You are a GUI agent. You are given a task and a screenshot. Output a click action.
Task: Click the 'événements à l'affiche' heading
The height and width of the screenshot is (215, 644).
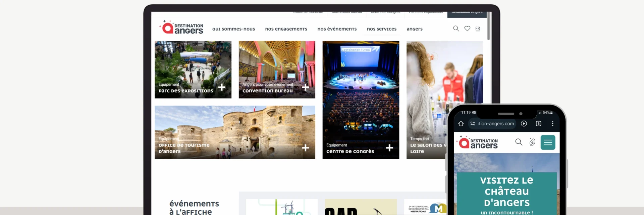(194, 208)
